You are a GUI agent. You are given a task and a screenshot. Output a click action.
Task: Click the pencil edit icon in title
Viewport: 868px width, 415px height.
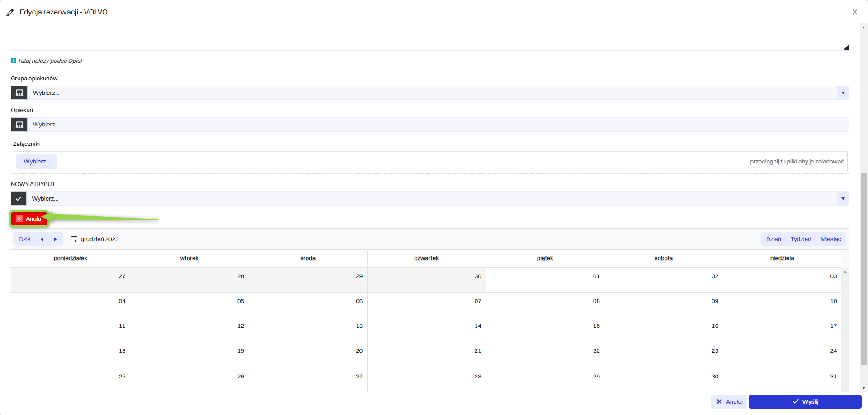pos(10,13)
